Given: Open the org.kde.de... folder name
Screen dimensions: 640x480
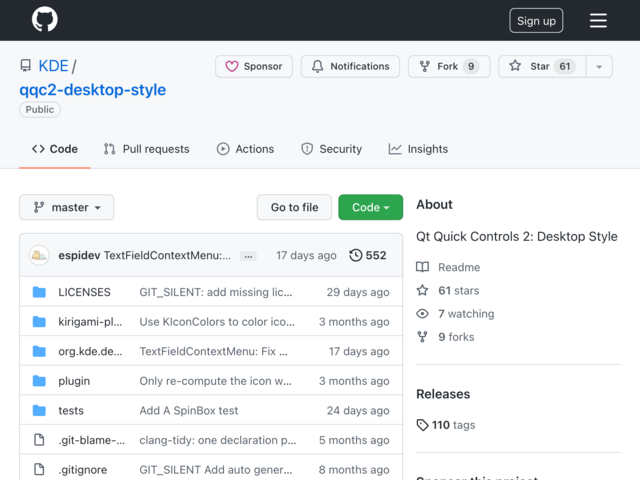Looking at the screenshot, I should click(x=90, y=351).
